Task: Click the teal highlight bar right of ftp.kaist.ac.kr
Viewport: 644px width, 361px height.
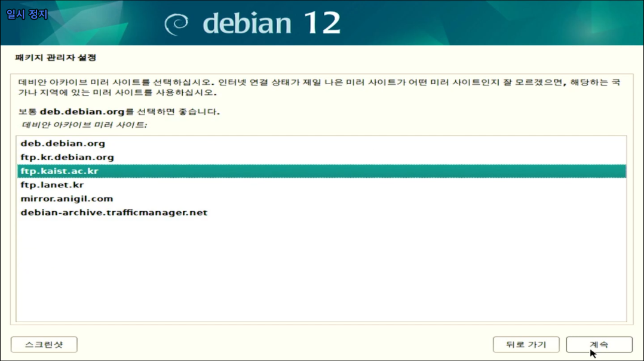Action: (x=361, y=171)
